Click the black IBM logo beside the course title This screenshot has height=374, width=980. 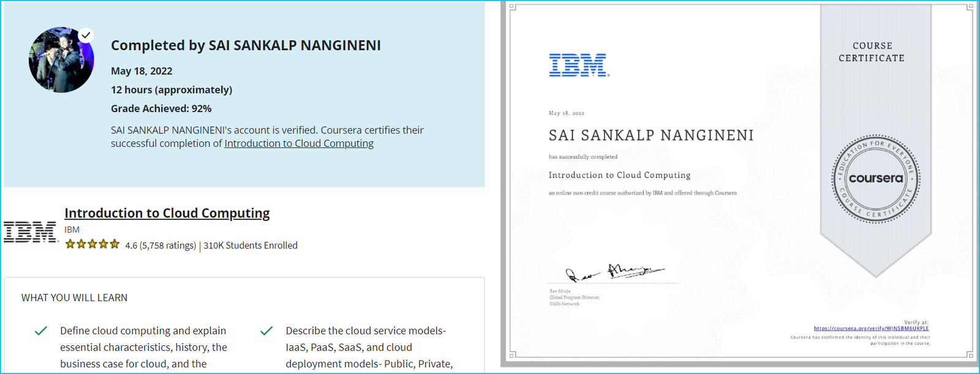tap(31, 233)
